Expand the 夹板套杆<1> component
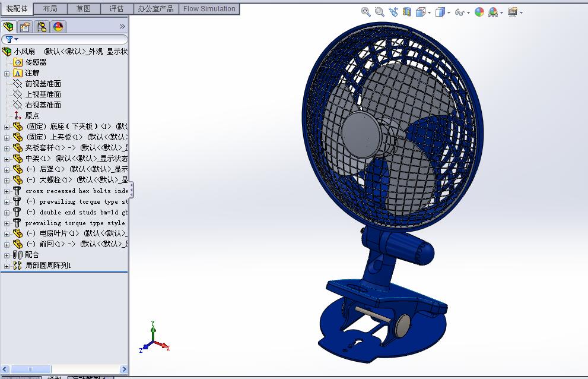Image resolution: width=588 pixels, height=379 pixels. coord(7,149)
